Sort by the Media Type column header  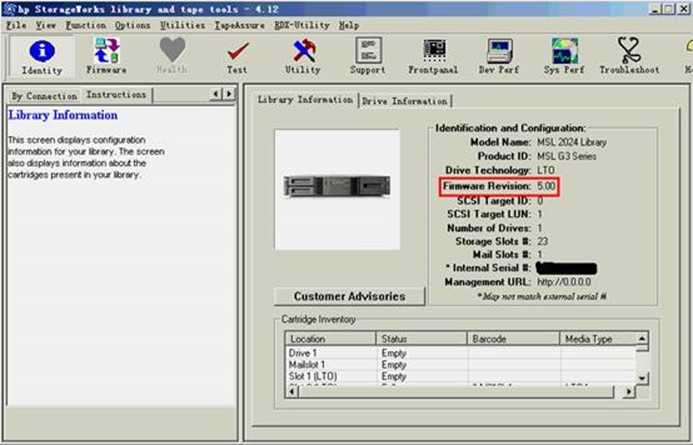click(598, 339)
